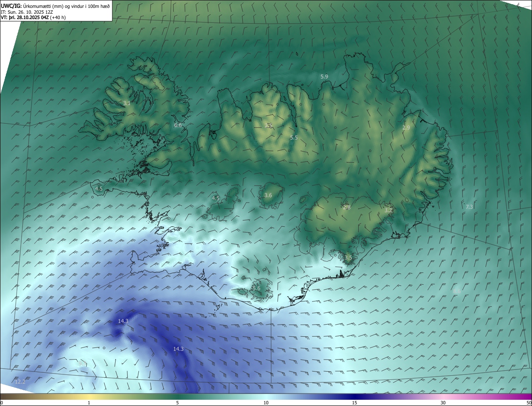Pick the brown start of color scale

7,396
